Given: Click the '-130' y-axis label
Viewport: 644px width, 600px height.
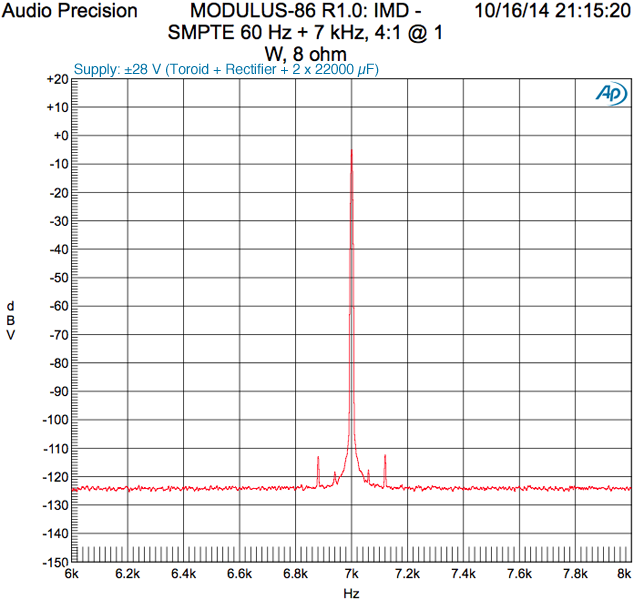Looking at the screenshot, I should pos(55,506).
